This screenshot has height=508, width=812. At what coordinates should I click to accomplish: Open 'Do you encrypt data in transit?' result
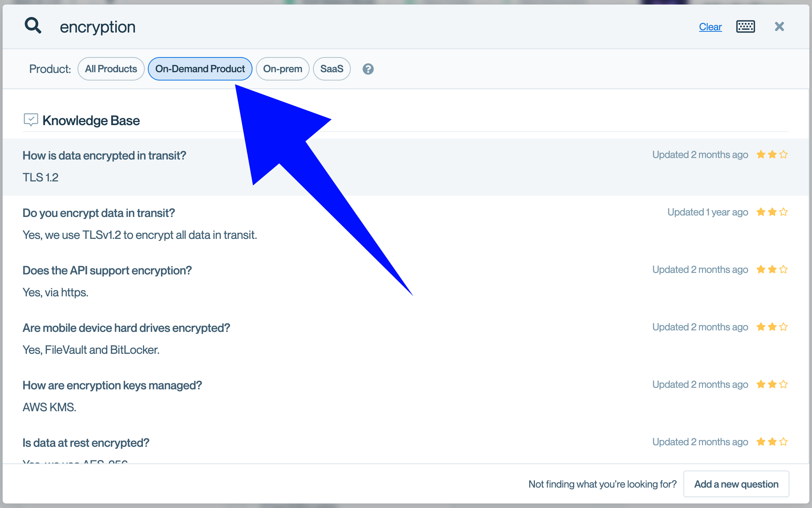point(99,213)
